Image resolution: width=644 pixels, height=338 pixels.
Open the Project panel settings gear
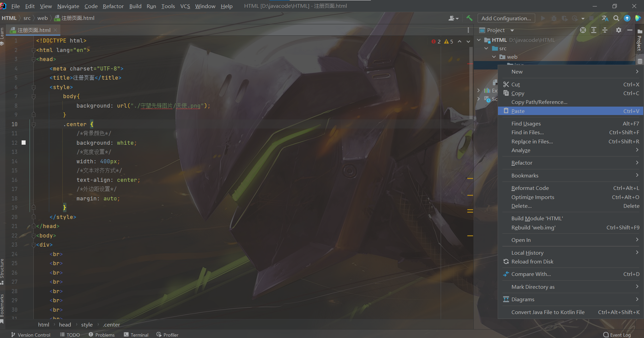618,30
